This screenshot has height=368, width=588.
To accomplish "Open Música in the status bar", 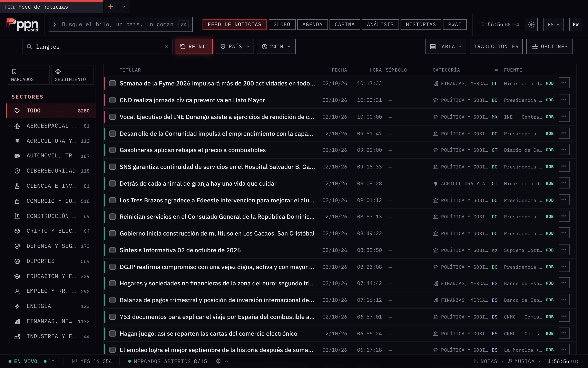I will pyautogui.click(x=521, y=361).
